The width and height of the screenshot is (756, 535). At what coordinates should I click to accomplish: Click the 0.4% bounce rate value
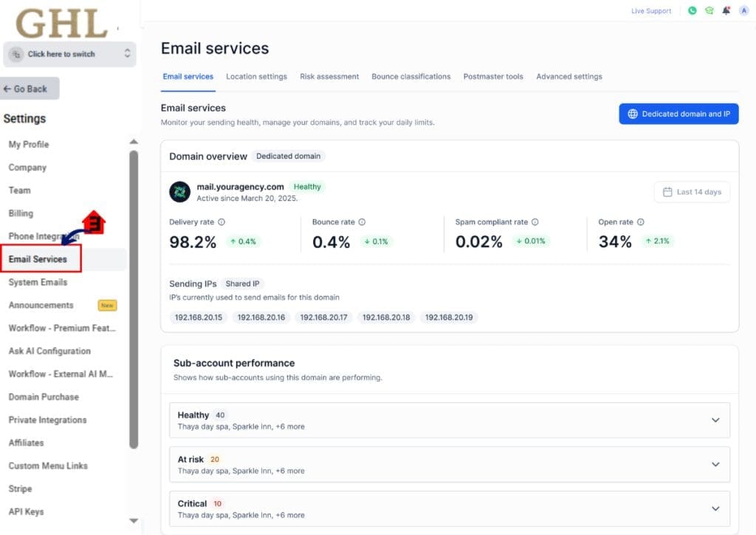pos(331,242)
